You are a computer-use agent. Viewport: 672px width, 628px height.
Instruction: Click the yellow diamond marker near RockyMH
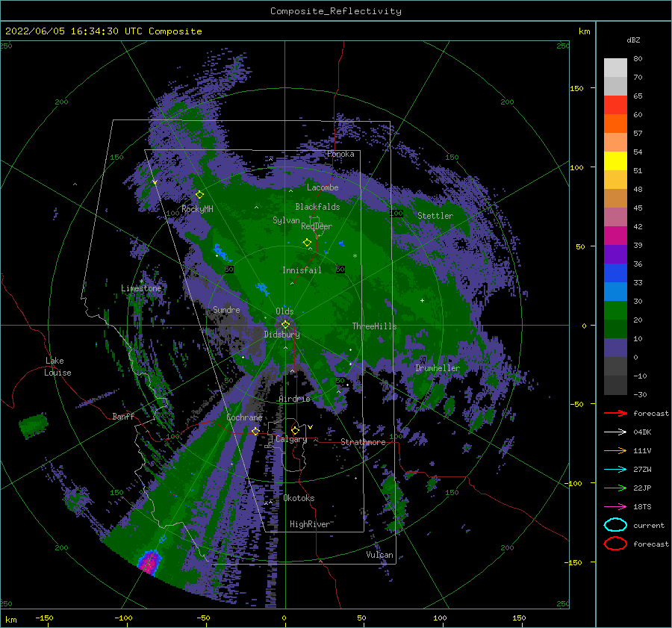click(x=199, y=195)
